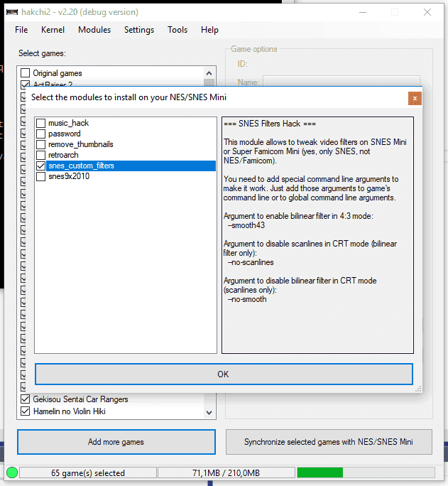Click the Gekisou Sentai Car Rangers title
The width and height of the screenshot is (448, 486).
pos(80,399)
